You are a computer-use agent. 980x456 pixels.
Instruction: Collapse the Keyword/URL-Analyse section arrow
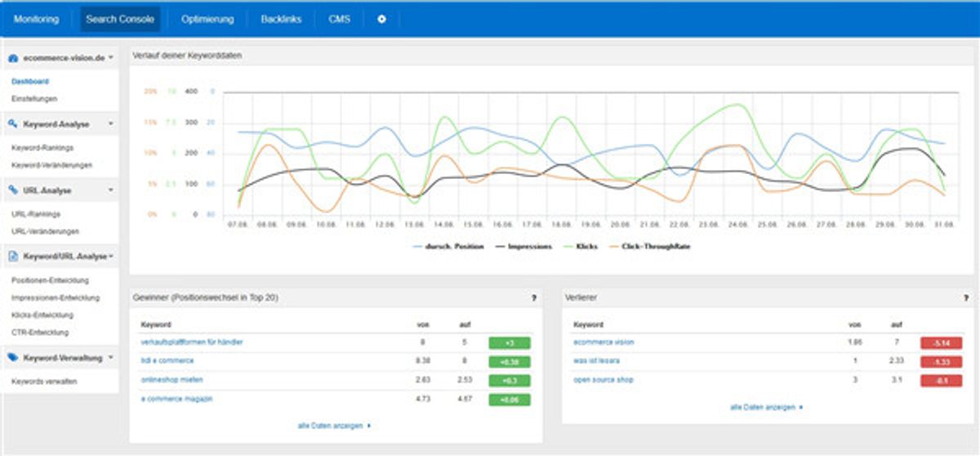coord(110,257)
